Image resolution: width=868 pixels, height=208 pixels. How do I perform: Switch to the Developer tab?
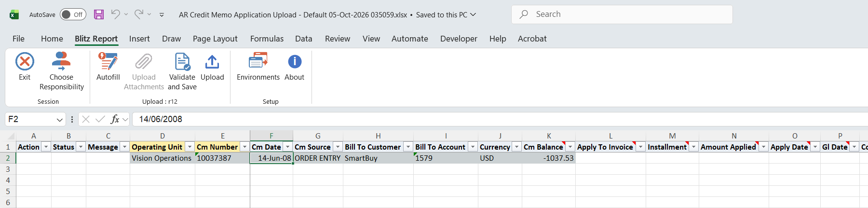[x=459, y=39]
